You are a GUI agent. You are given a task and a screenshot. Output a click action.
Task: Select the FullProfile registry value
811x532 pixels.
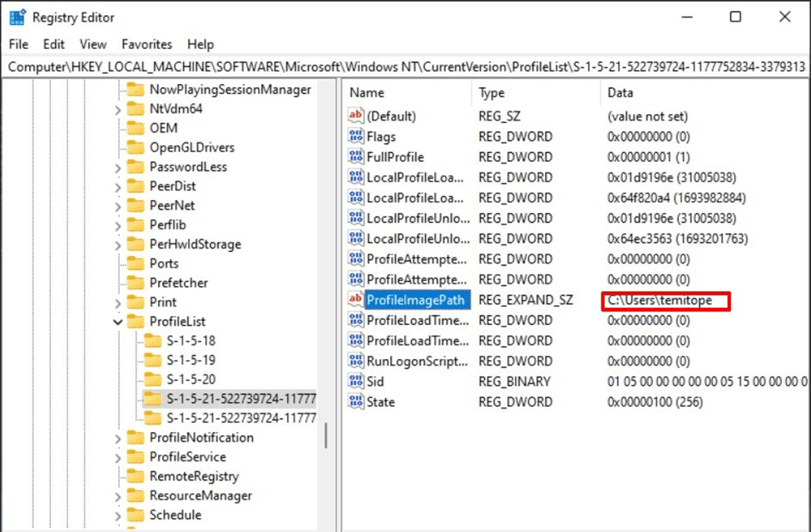[x=395, y=157]
